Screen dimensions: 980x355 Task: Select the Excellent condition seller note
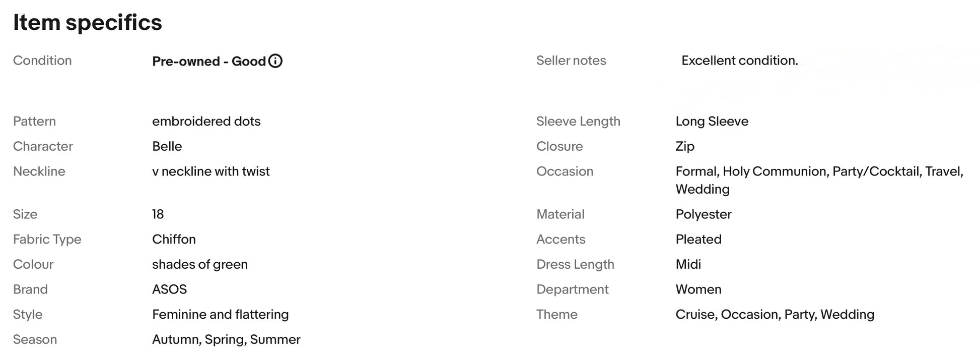pos(740,61)
